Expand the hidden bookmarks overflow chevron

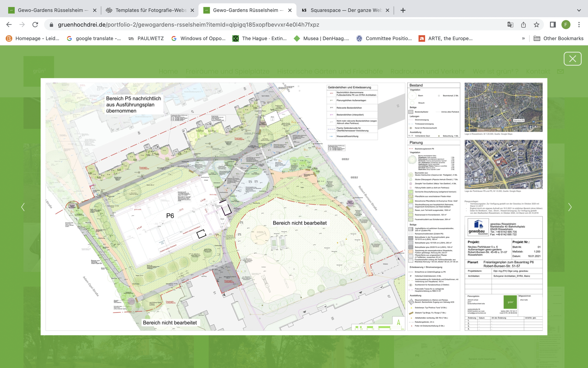point(523,38)
